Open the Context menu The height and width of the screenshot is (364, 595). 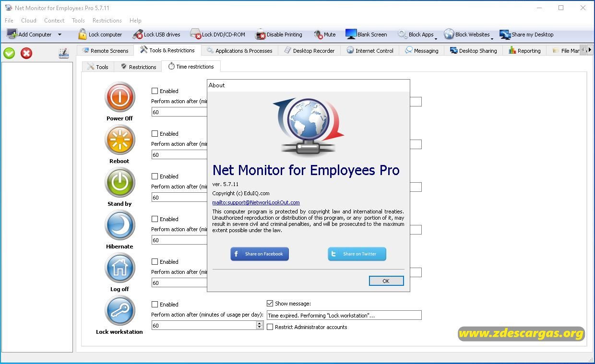[54, 21]
